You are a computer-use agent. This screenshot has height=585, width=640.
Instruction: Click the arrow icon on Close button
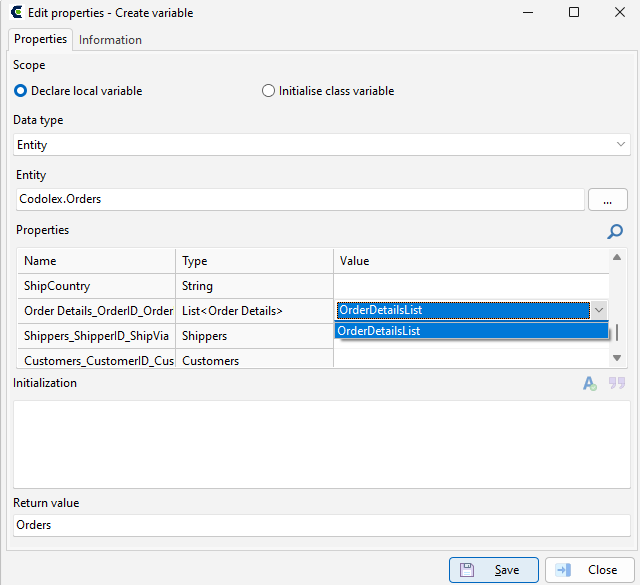(x=564, y=569)
